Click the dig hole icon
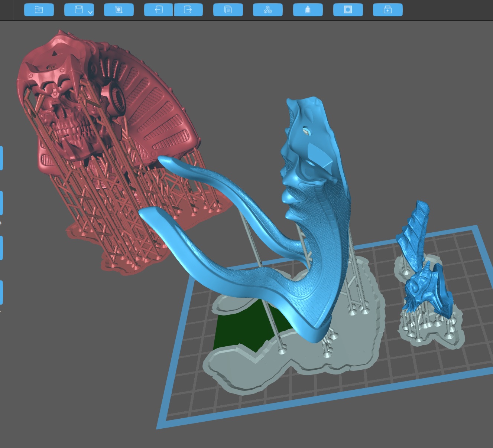 (348, 10)
